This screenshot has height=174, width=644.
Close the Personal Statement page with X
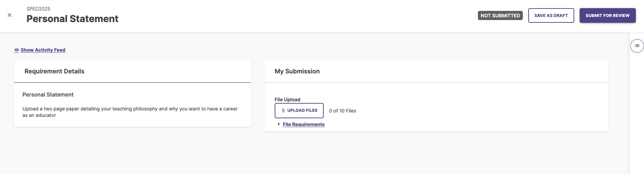pyautogui.click(x=10, y=15)
